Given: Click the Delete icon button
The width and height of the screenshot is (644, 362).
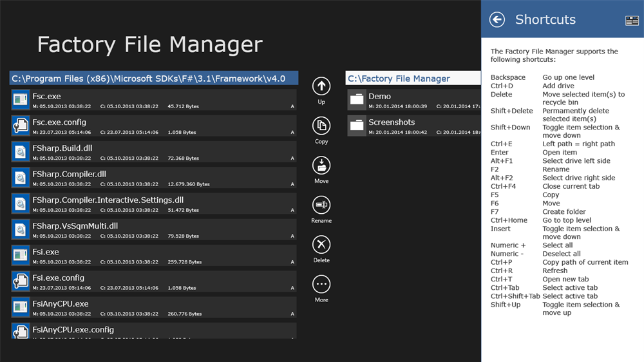Looking at the screenshot, I should (321, 245).
